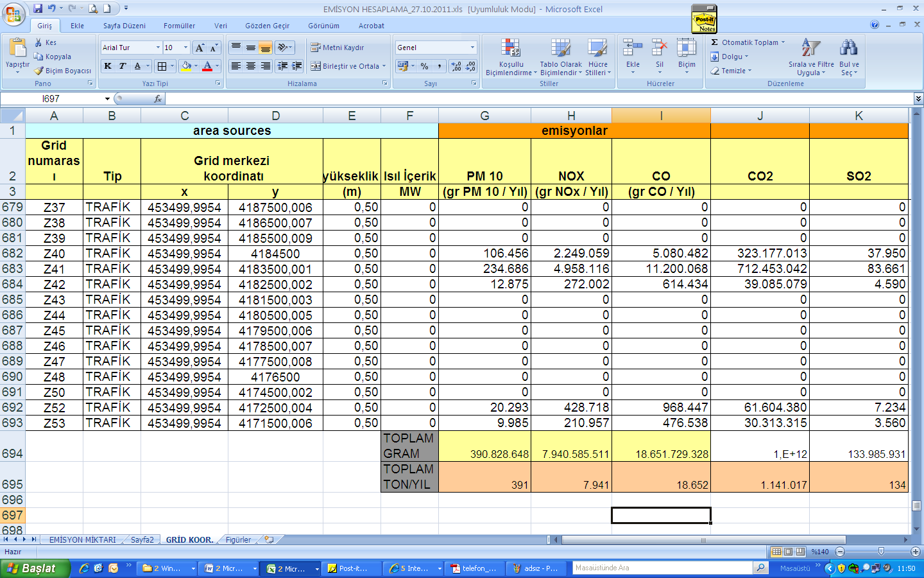Cut selection with Kes

point(46,42)
